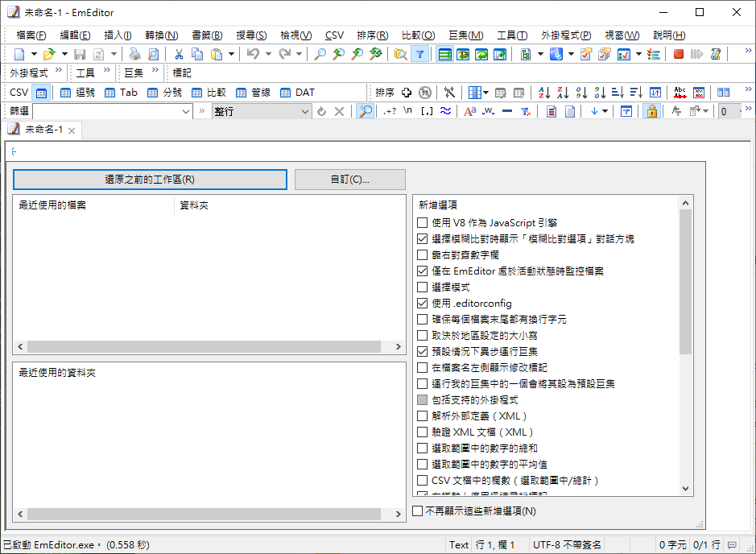756x554 pixels.
Task: Click the Sort A to Z icon
Action: click(544, 92)
